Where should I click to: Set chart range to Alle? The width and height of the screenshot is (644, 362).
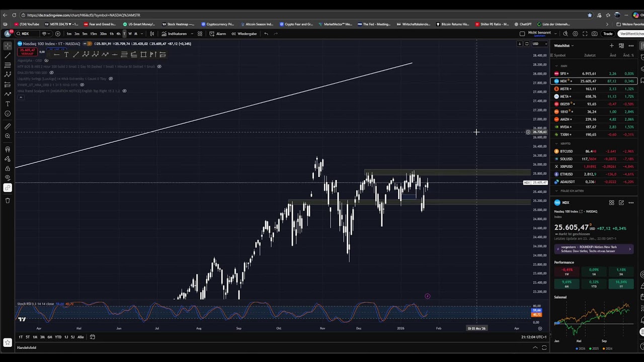pos(80,337)
